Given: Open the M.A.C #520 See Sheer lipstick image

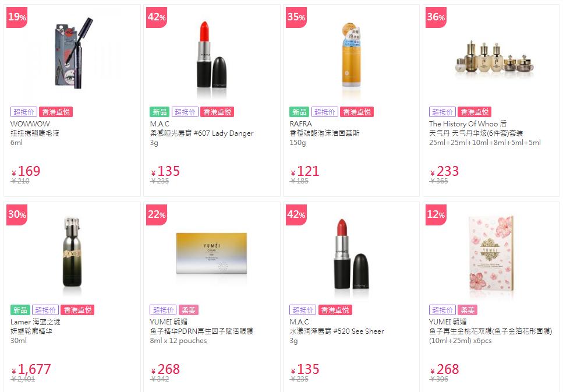Looking at the screenshot, I should [x=351, y=254].
